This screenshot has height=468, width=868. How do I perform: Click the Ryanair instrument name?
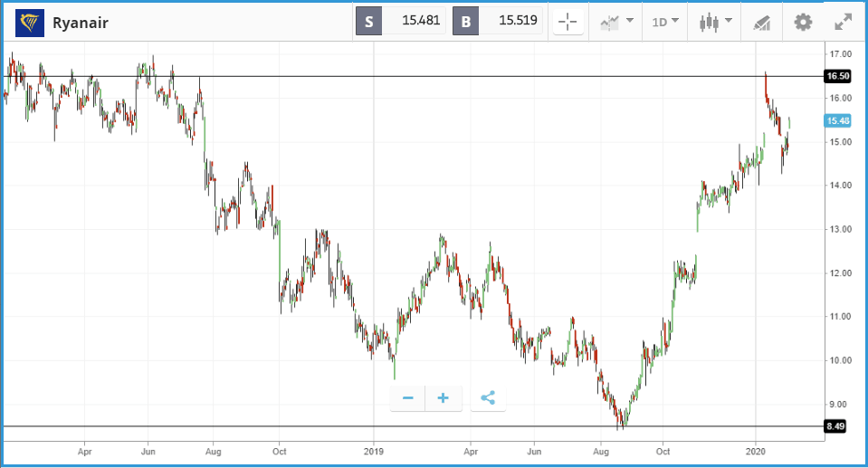click(x=81, y=23)
